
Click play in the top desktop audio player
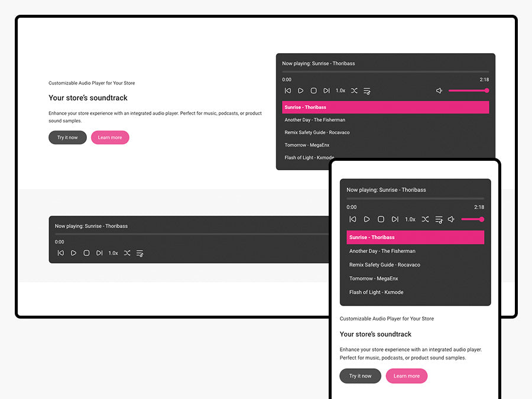(300, 90)
